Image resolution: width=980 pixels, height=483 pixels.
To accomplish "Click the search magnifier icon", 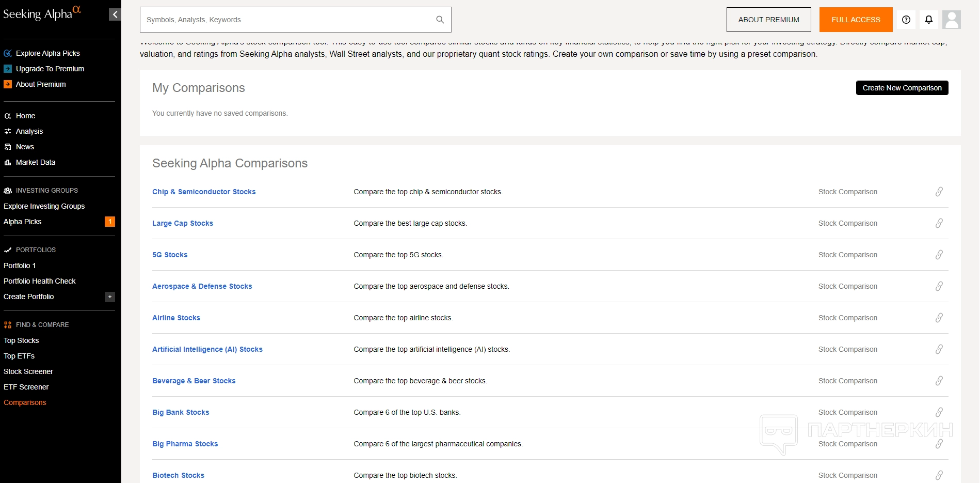I will click(440, 20).
